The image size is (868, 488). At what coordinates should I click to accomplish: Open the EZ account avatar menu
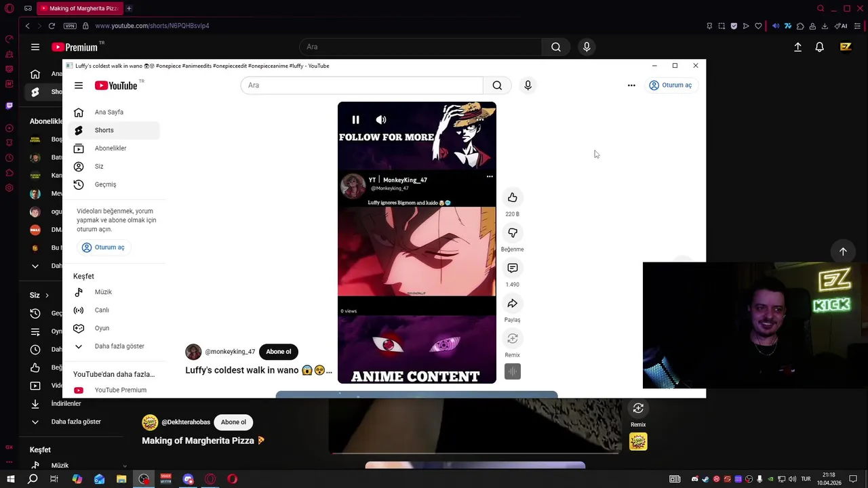tap(846, 47)
